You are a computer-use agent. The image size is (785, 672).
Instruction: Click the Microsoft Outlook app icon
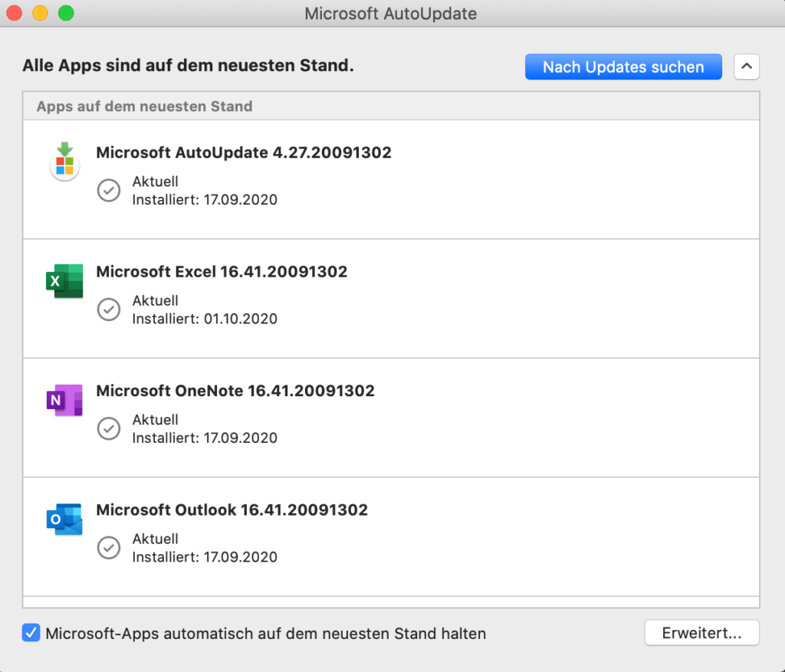tap(64, 519)
